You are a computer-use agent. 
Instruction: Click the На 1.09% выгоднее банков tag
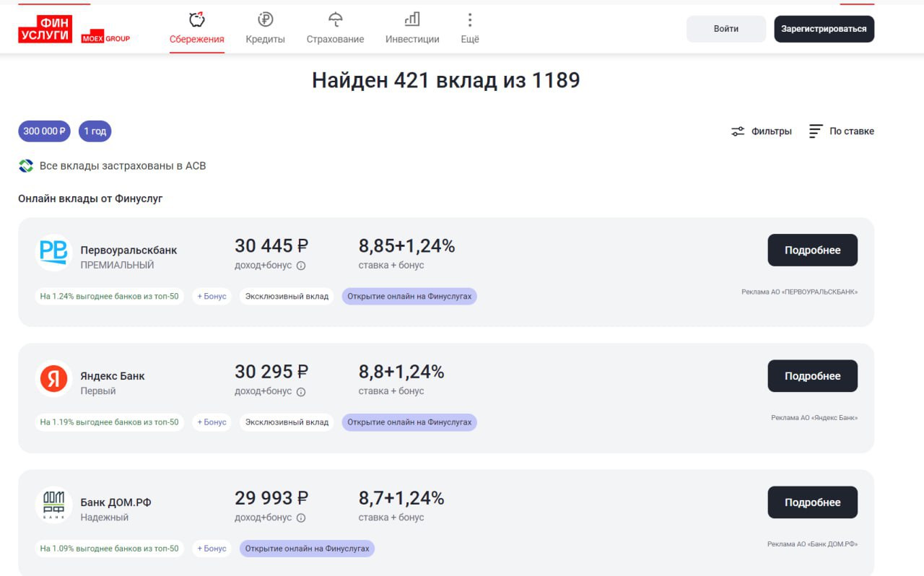point(110,549)
